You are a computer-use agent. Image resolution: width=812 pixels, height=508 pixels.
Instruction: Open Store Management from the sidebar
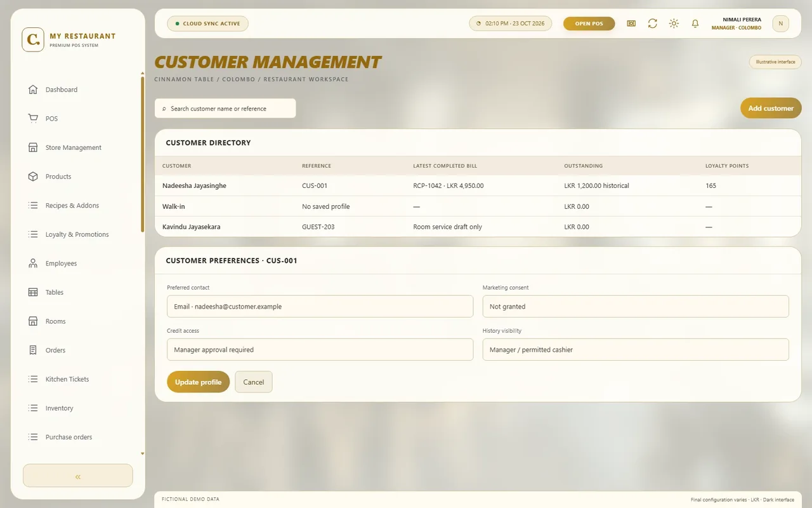(x=73, y=147)
